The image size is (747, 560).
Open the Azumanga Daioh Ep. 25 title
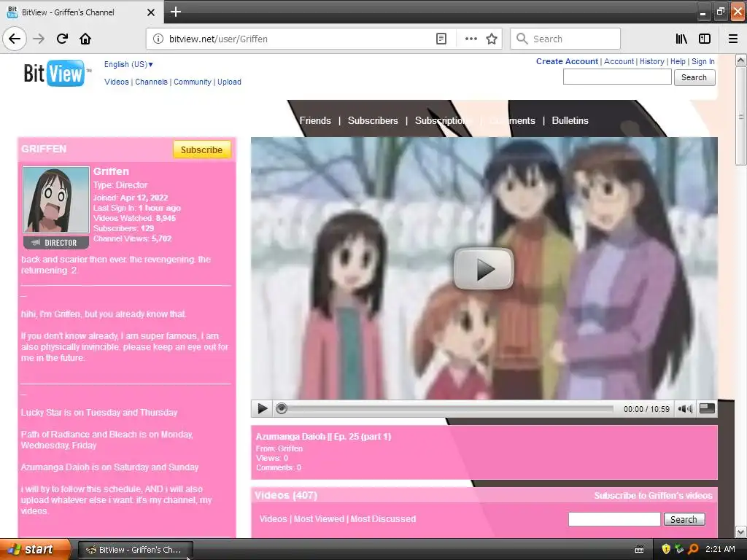pos(323,437)
